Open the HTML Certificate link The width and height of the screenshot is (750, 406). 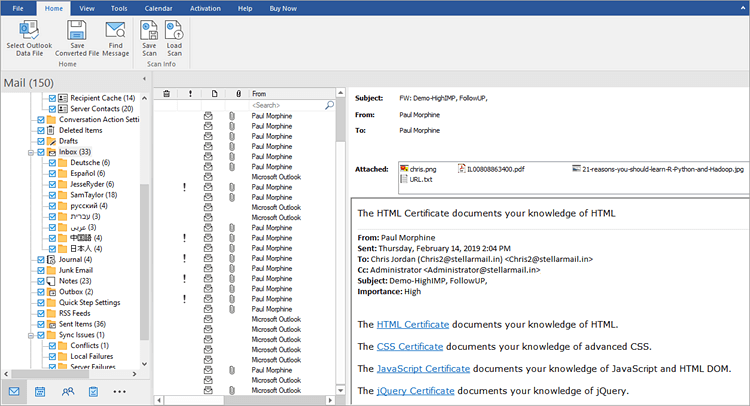[412, 324]
